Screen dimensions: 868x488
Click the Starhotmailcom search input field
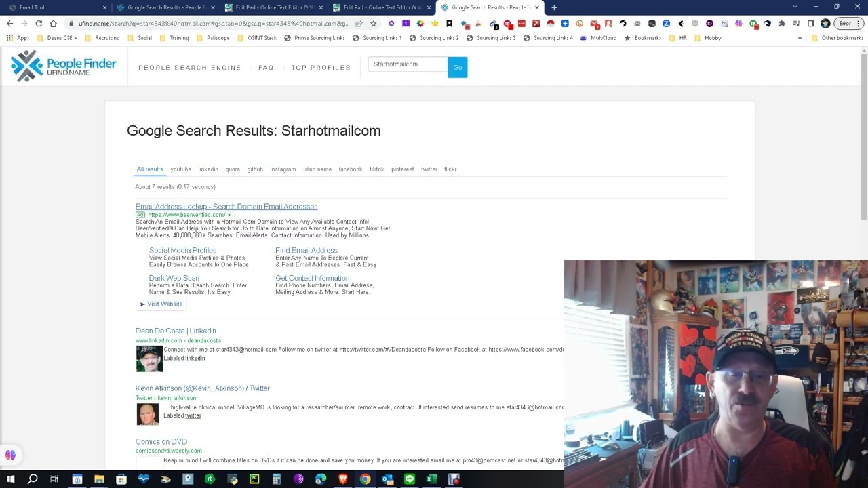[408, 64]
